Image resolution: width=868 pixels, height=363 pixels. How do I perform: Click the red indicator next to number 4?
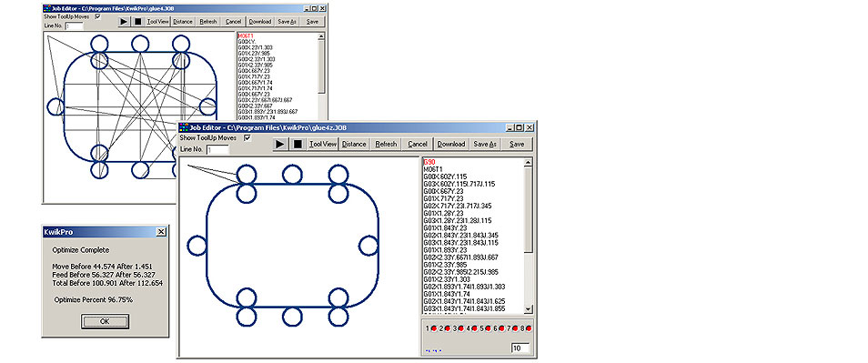point(474,328)
